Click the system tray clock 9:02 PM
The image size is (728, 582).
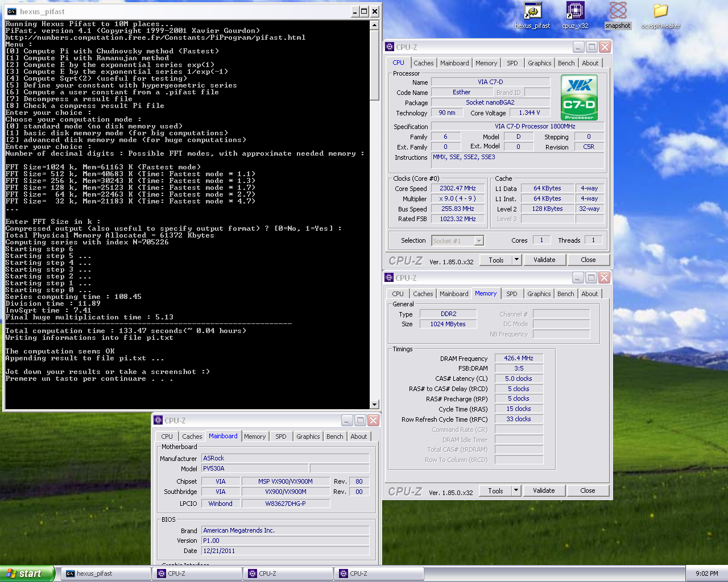[706, 573]
